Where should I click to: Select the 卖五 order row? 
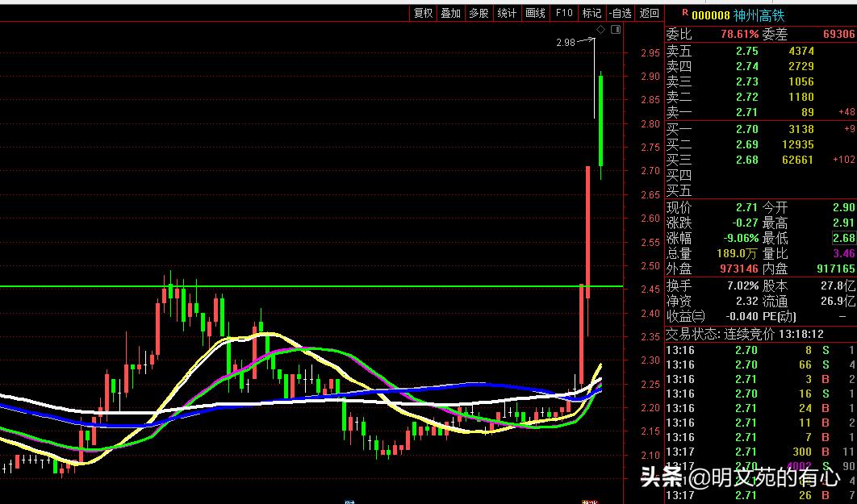(x=761, y=51)
